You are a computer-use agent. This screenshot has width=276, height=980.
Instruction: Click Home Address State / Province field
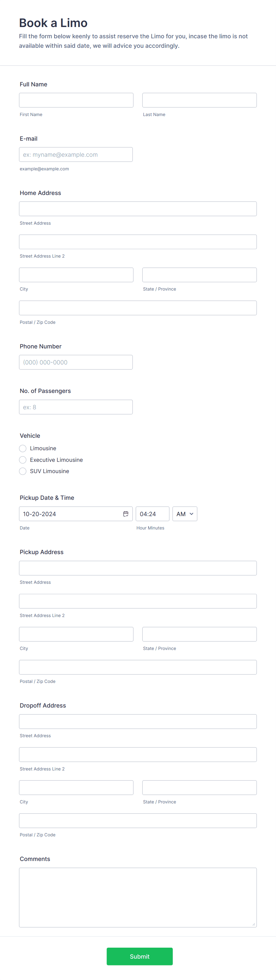tap(199, 275)
